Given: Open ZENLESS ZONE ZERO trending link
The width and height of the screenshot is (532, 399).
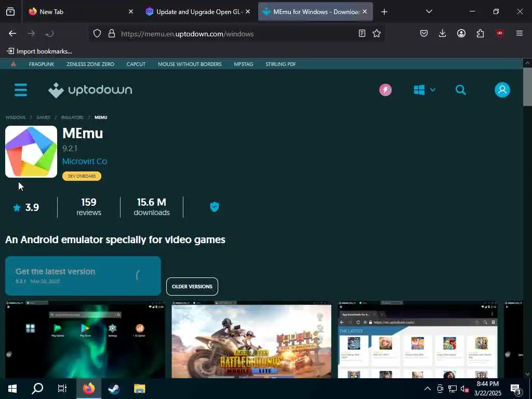Looking at the screenshot, I should pos(90,64).
